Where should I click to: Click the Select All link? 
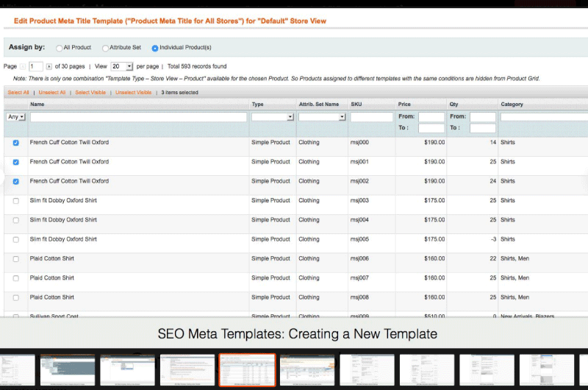pyautogui.click(x=18, y=92)
